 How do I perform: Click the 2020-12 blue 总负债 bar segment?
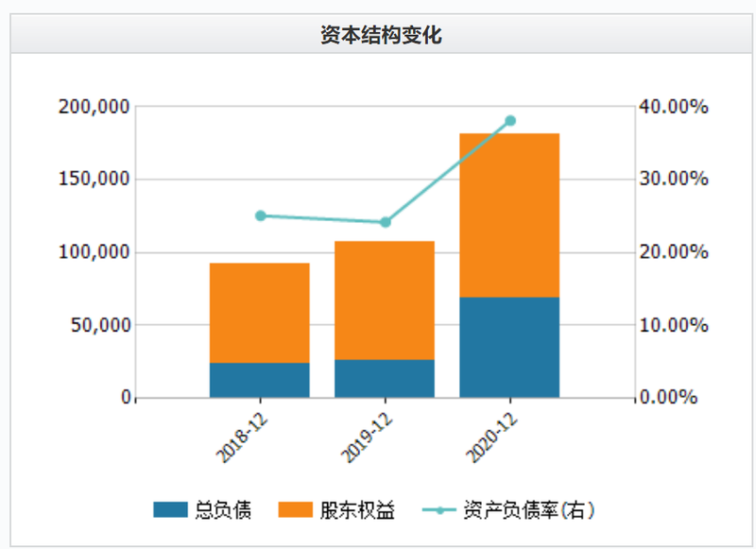pyautogui.click(x=509, y=348)
